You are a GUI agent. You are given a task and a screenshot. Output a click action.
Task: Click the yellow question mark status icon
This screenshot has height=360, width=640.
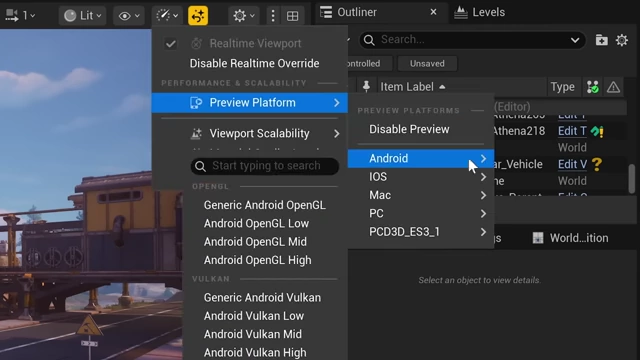pos(597,164)
